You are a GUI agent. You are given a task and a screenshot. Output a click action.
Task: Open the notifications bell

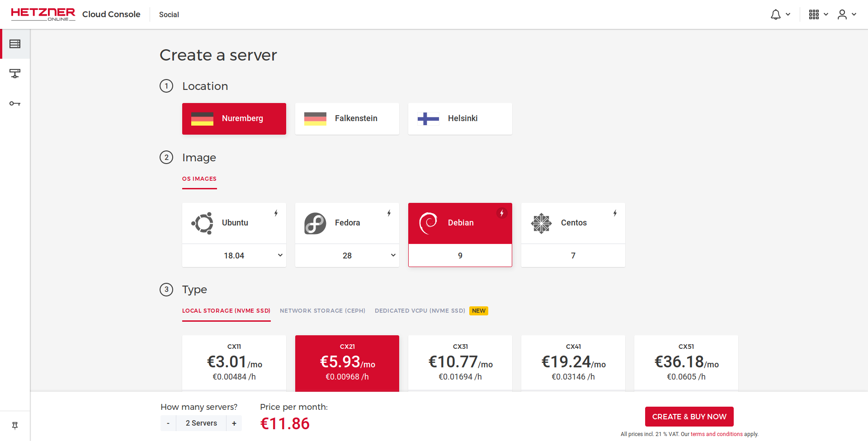pos(776,14)
